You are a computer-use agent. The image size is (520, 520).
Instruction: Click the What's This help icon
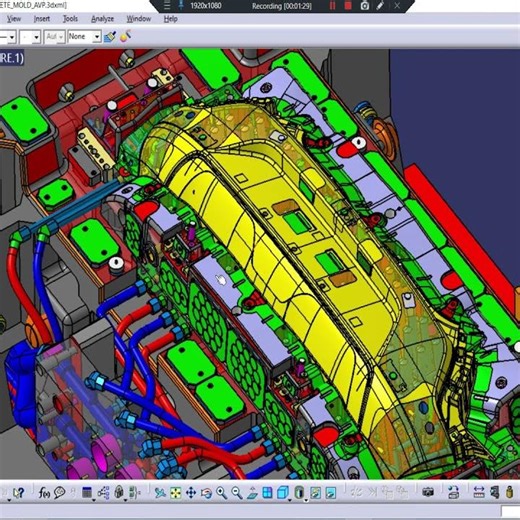(x=18, y=493)
